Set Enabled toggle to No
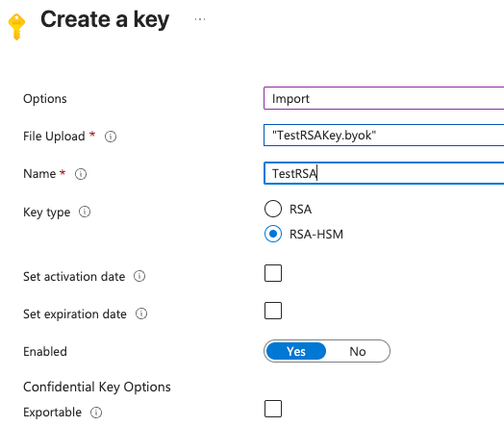The image size is (504, 426). (358, 351)
